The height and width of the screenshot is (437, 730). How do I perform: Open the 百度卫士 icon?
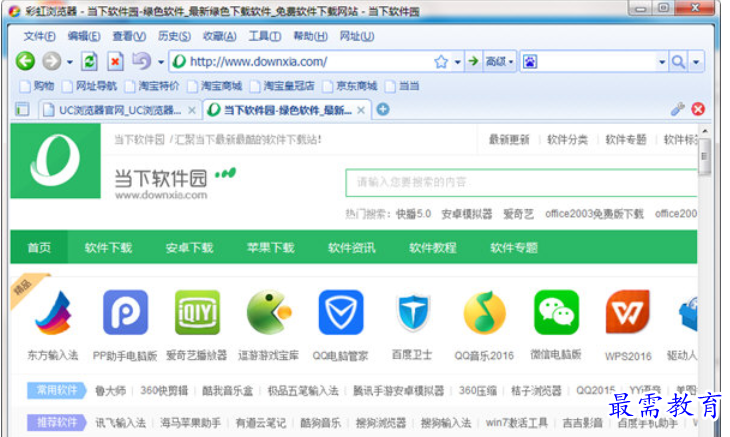412,312
